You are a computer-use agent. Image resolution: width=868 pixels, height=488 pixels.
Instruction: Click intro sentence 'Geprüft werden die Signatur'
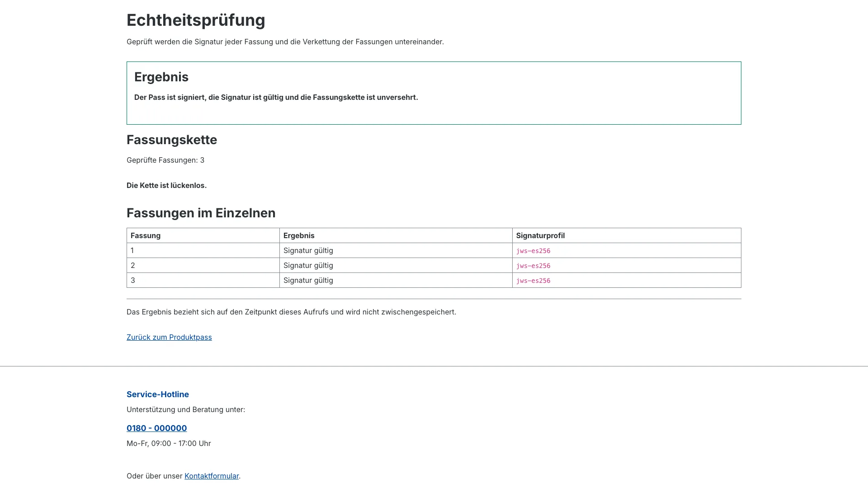click(x=285, y=42)
